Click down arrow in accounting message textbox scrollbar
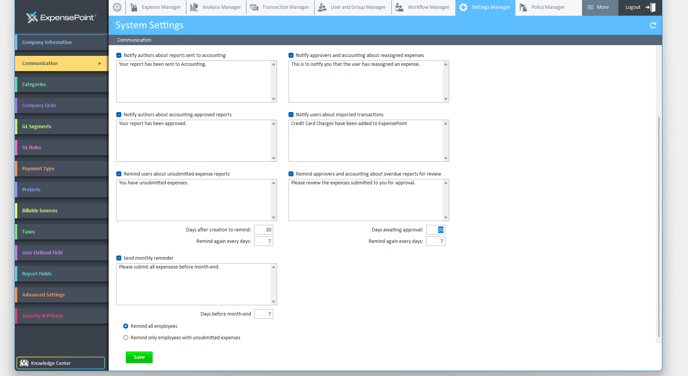 pos(273,99)
